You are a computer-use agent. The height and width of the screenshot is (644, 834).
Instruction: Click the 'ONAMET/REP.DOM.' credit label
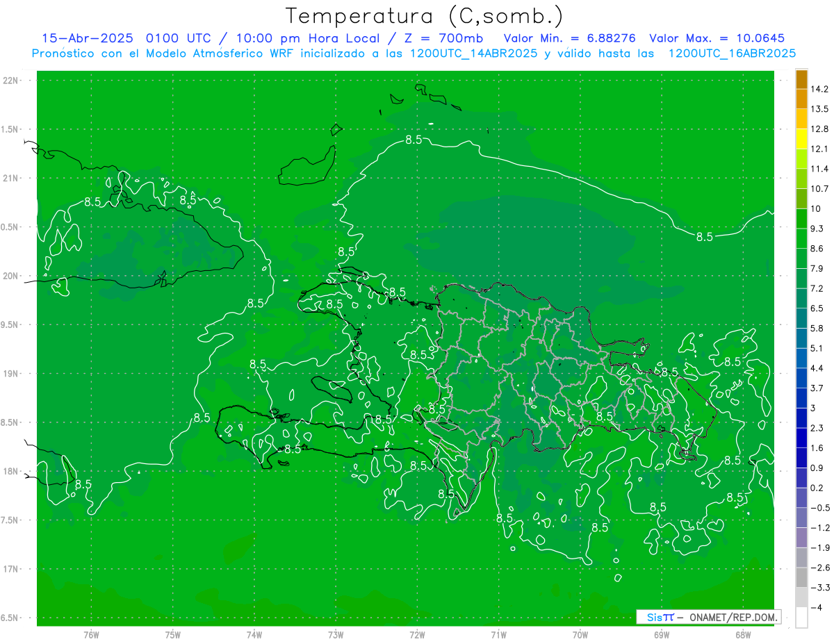733,617
